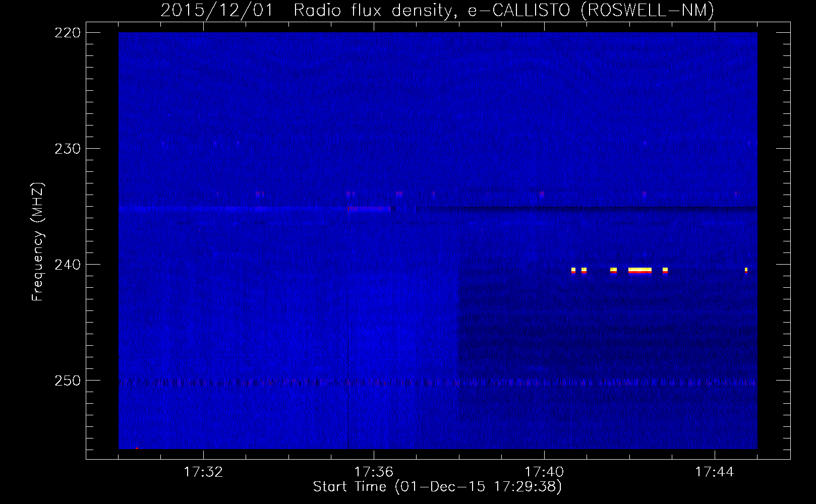This screenshot has height=504, width=816.
Task: Click the 17:32 time axis label
Action: click(x=203, y=472)
